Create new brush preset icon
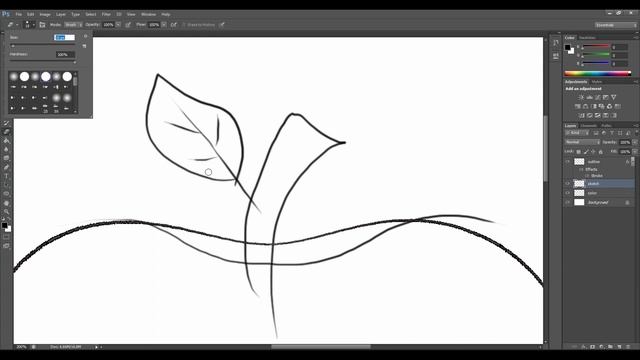The image size is (640, 360). tap(84, 46)
